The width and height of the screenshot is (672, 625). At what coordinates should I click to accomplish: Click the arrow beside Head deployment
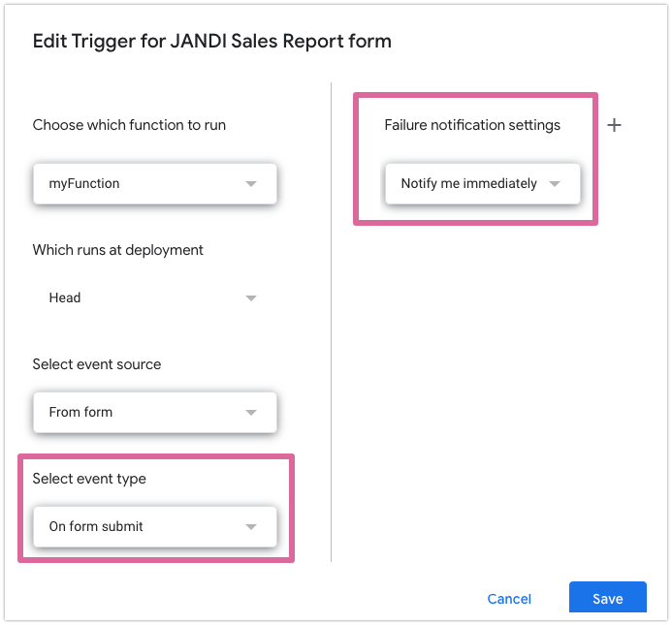click(x=251, y=297)
